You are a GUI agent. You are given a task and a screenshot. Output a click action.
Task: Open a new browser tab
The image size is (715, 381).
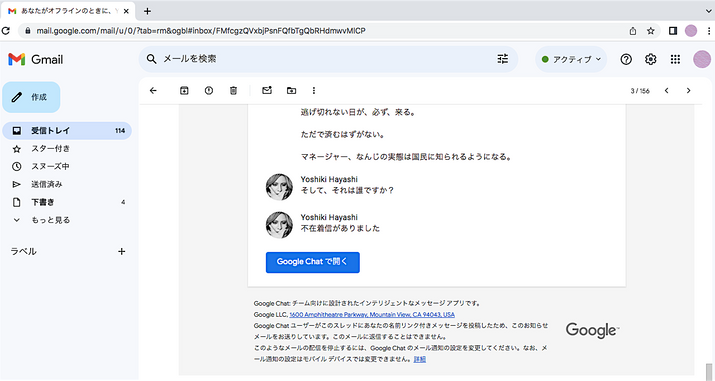(x=147, y=11)
